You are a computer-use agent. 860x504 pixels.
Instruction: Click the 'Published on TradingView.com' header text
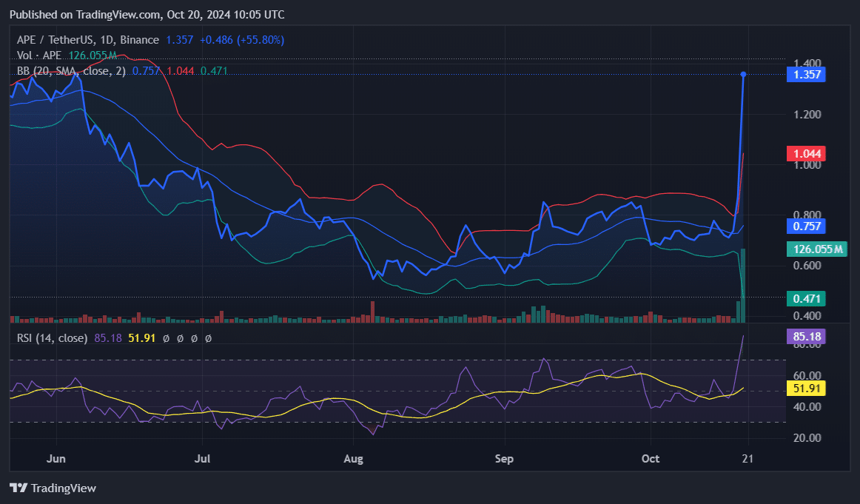(147, 15)
